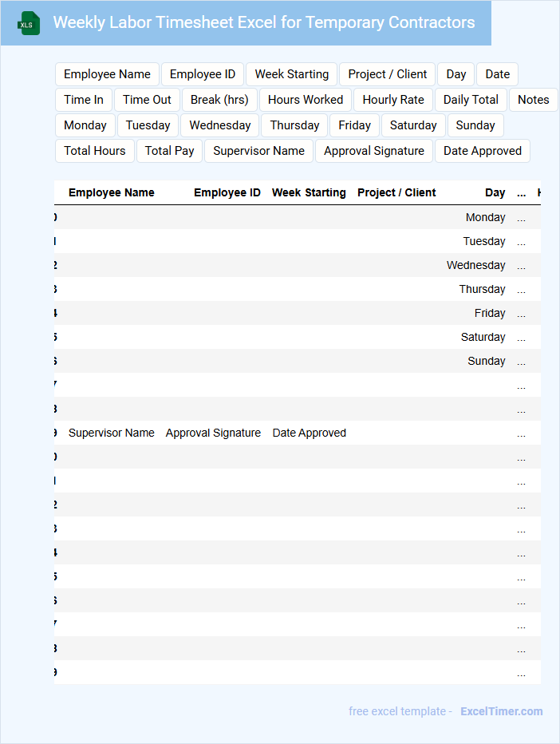Click the Date tag chip
Screen dimensions: 560x744
click(x=498, y=74)
